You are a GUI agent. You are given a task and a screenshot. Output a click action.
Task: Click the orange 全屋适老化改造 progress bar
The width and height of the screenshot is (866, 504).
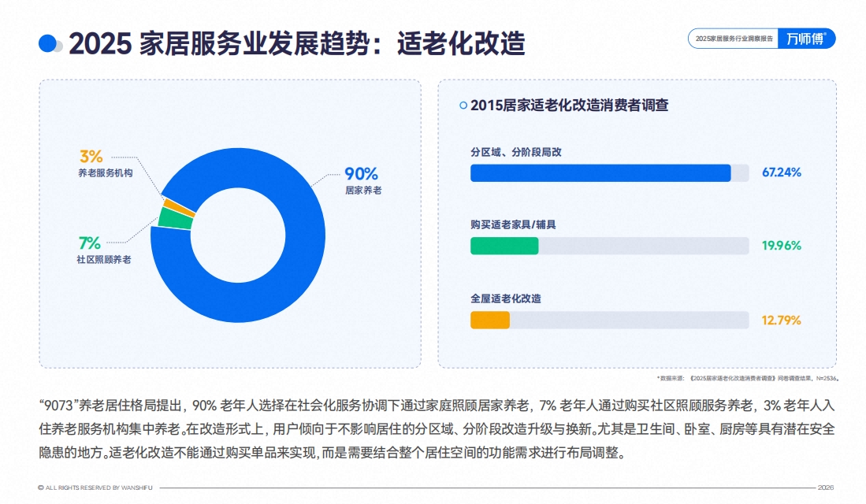[x=490, y=320]
